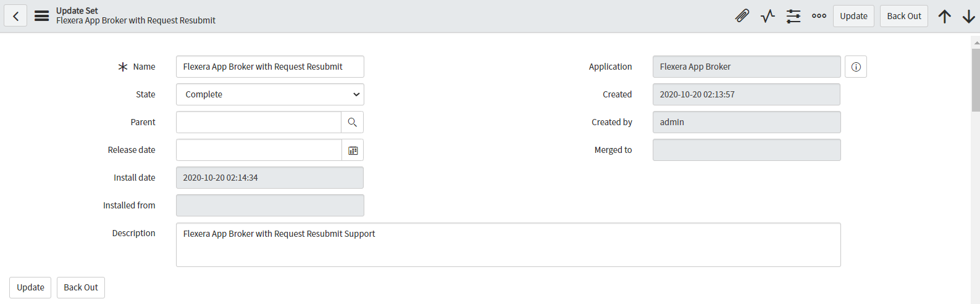This screenshot has height=304, width=980.
Task: Click the header record name subtitle
Action: tap(136, 20)
